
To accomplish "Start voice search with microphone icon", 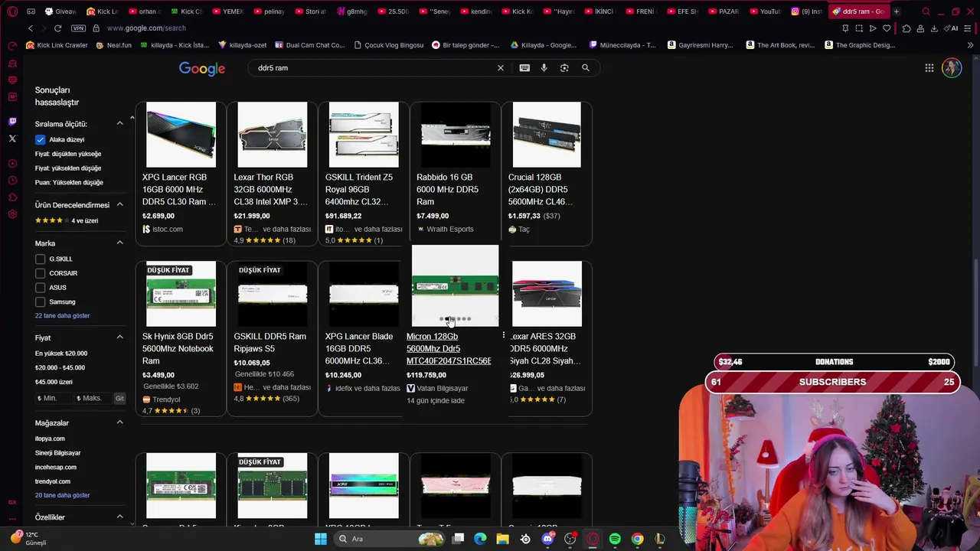I will click(x=544, y=68).
